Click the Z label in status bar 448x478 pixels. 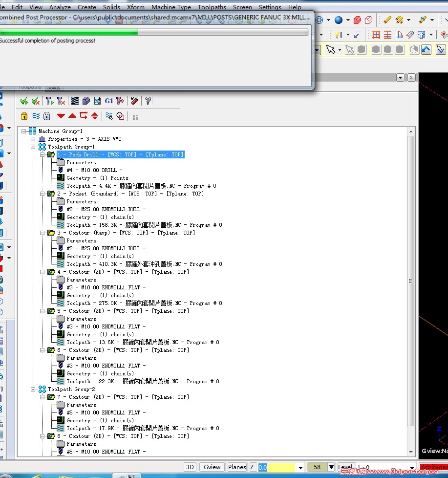[x=252, y=467]
